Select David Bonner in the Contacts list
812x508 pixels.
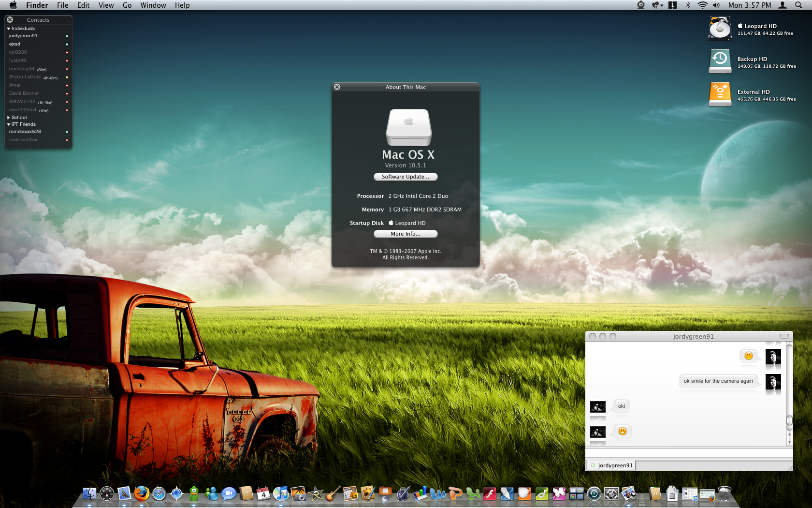click(38, 93)
